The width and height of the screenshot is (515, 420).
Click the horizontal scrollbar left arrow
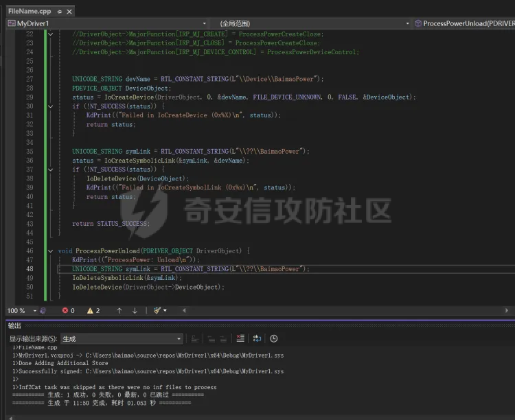pyautogui.click(x=184, y=310)
